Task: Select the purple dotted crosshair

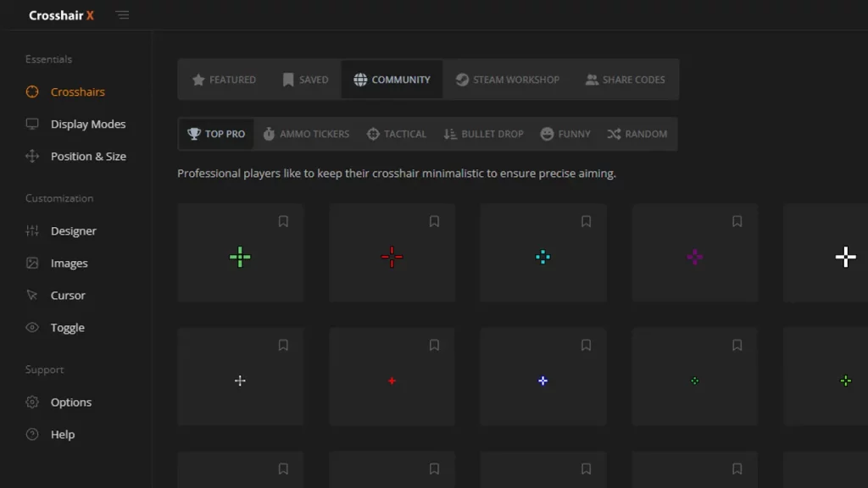Action: tap(695, 257)
